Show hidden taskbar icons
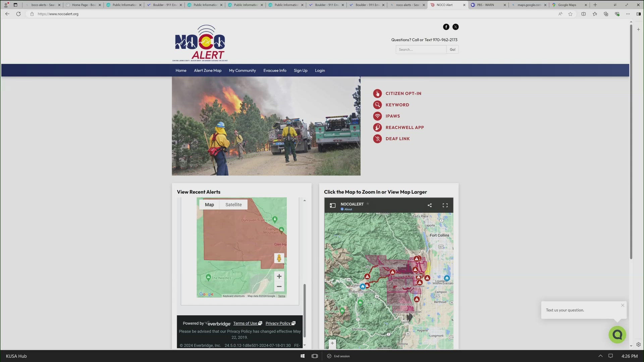This screenshot has height=362, width=644. 600,356
